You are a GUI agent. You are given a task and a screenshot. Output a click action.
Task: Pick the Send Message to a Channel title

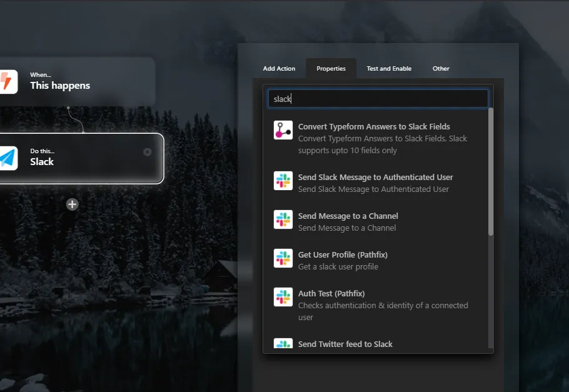coord(348,216)
